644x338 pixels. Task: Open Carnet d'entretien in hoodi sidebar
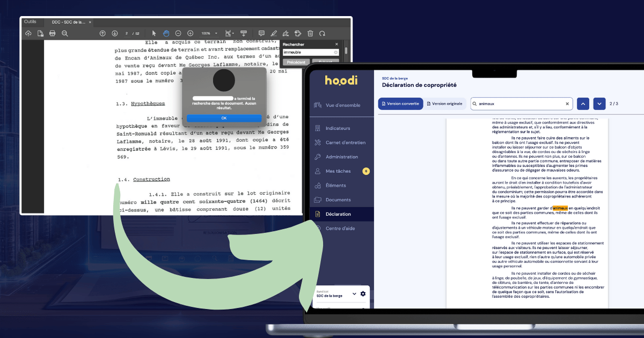pyautogui.click(x=346, y=143)
